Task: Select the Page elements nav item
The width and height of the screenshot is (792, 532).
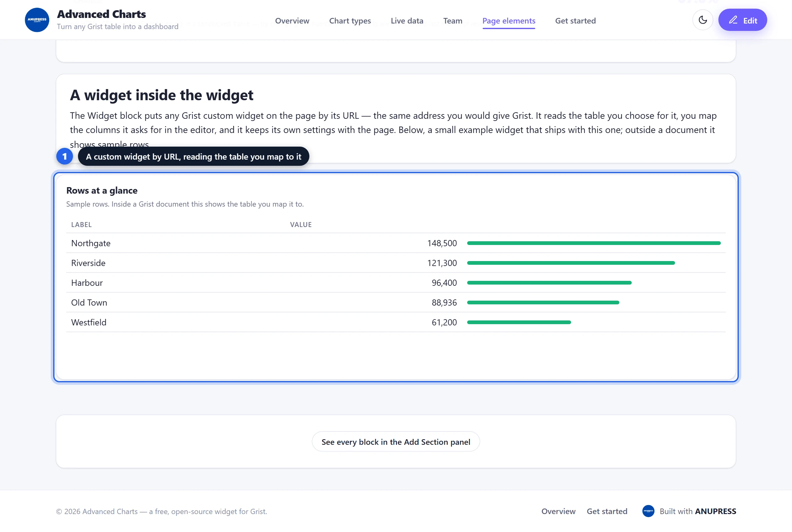Action: pyautogui.click(x=509, y=21)
